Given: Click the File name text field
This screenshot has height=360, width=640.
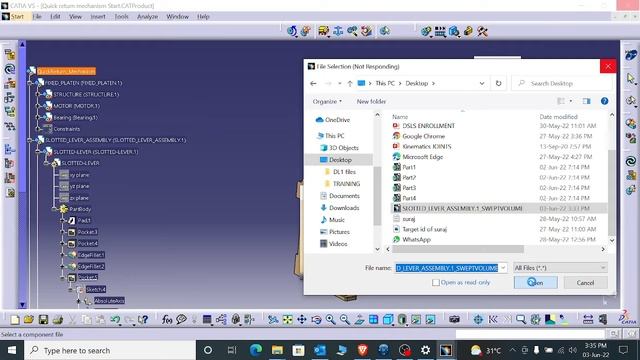Looking at the screenshot, I should (447, 268).
